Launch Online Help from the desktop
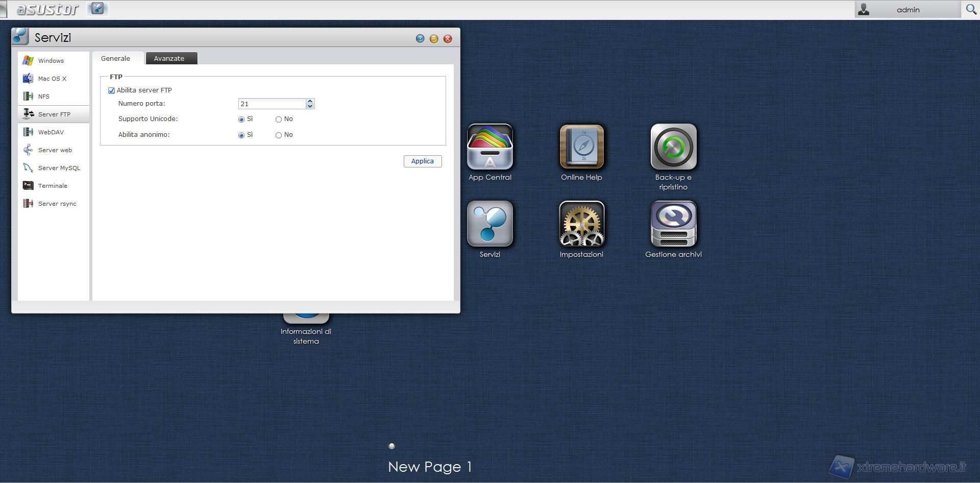The width and height of the screenshot is (980, 483). point(581,147)
